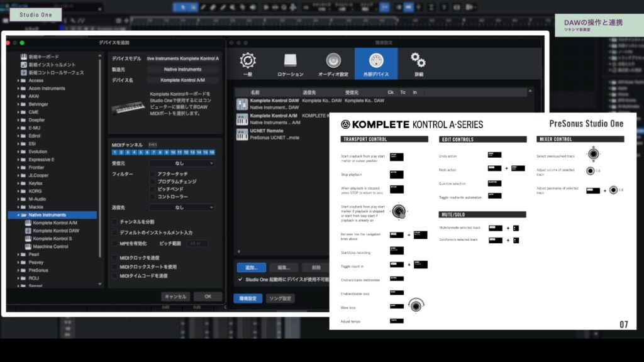Expand the M-Audio folder

pyautogui.click(x=18, y=199)
